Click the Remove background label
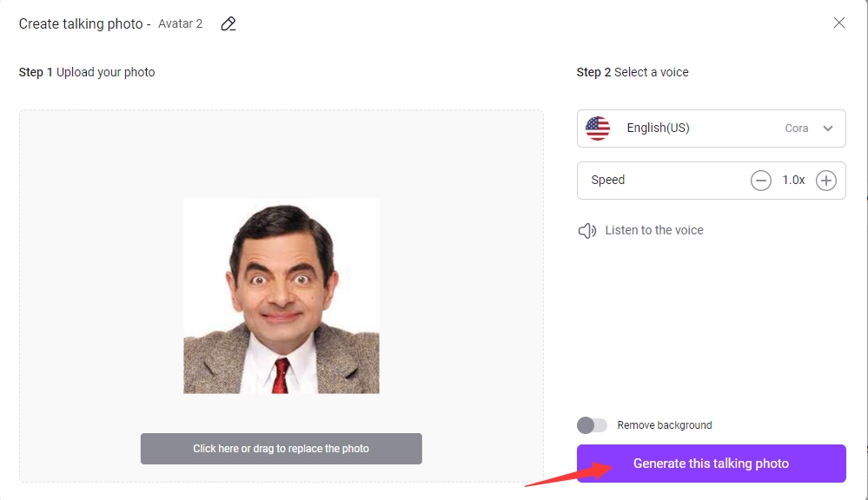 (665, 425)
